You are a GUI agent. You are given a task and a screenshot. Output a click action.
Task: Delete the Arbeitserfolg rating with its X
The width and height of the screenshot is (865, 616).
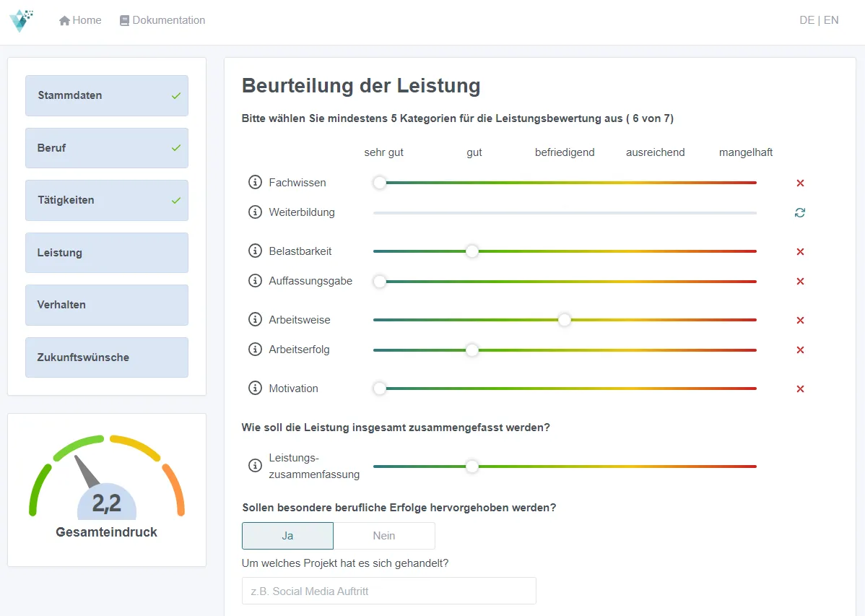point(800,350)
